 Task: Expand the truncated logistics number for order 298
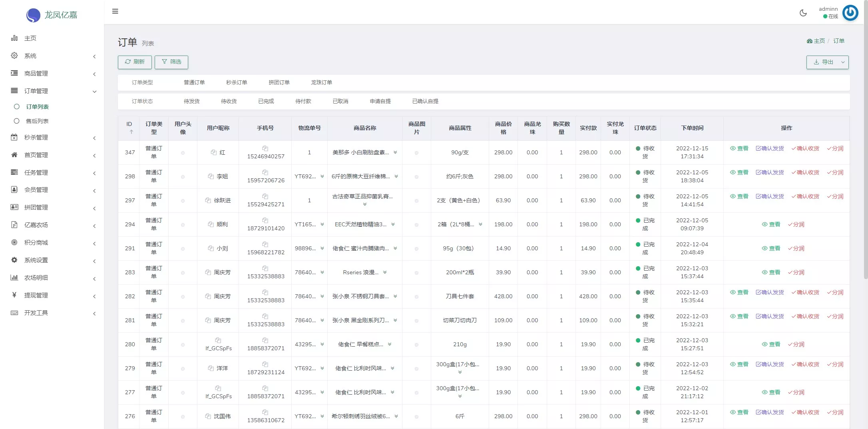322,176
